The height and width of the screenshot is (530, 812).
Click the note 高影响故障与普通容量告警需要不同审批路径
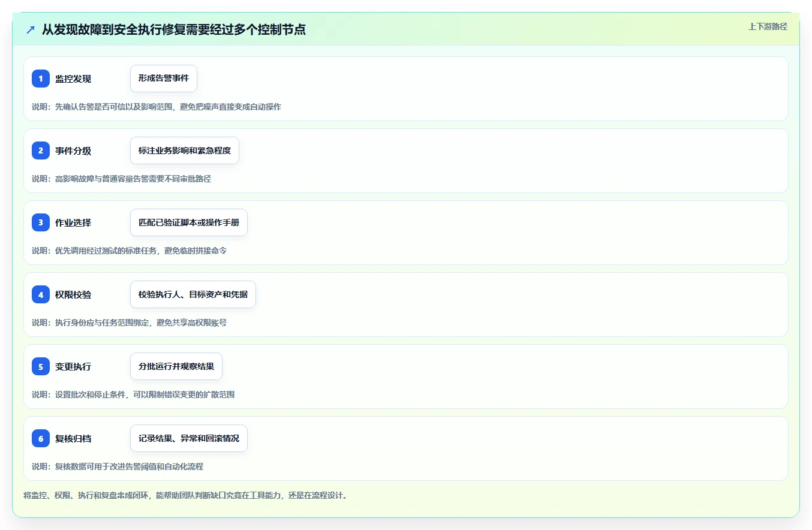tap(133, 179)
